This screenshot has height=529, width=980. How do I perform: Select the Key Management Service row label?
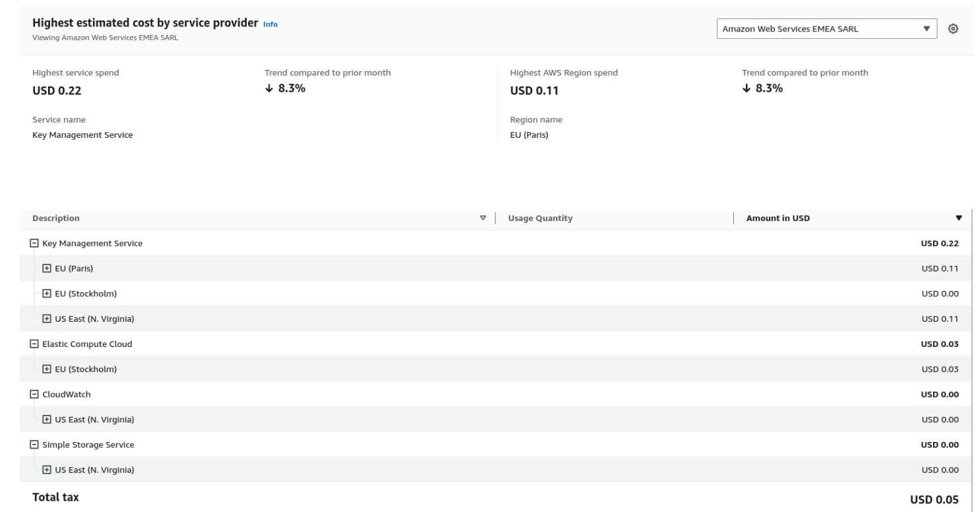(x=92, y=243)
